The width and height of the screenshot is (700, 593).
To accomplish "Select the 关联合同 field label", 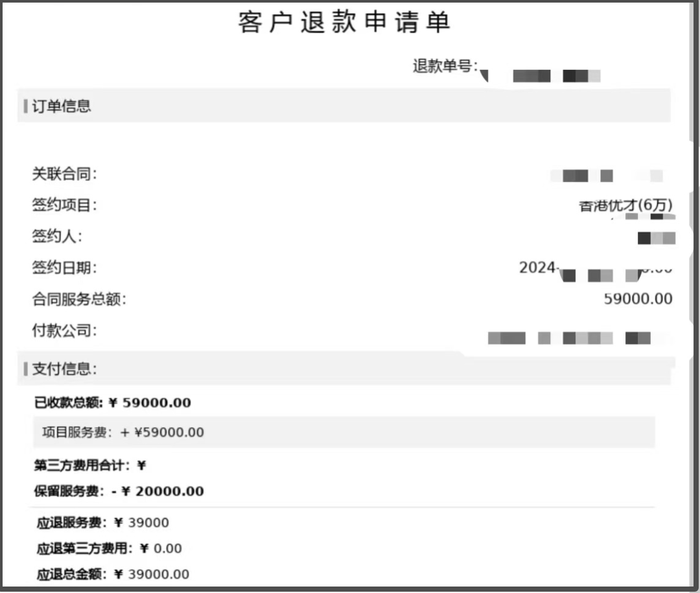I will pos(65,174).
